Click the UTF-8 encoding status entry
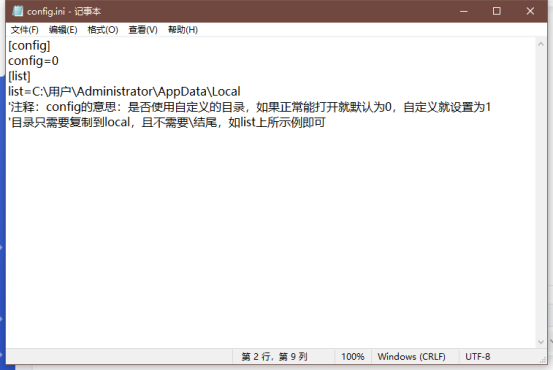 pyautogui.click(x=478, y=357)
